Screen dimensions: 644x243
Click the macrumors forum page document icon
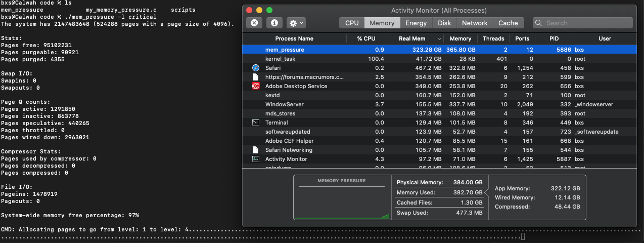click(x=255, y=77)
